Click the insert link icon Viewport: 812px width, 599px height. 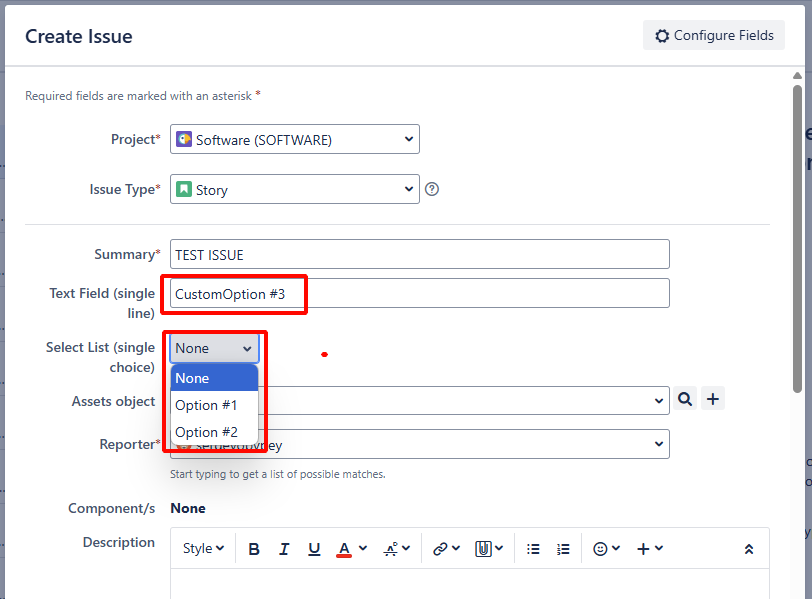pos(440,549)
